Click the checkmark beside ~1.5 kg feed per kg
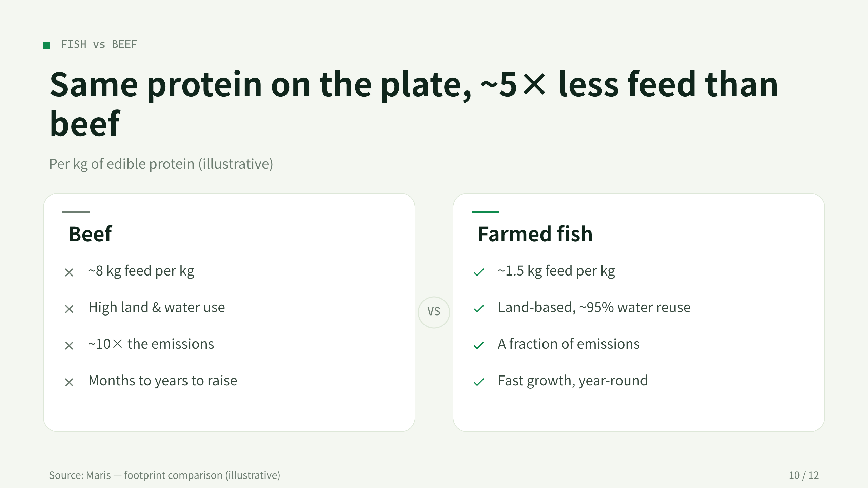The width and height of the screenshot is (868, 488). (479, 272)
